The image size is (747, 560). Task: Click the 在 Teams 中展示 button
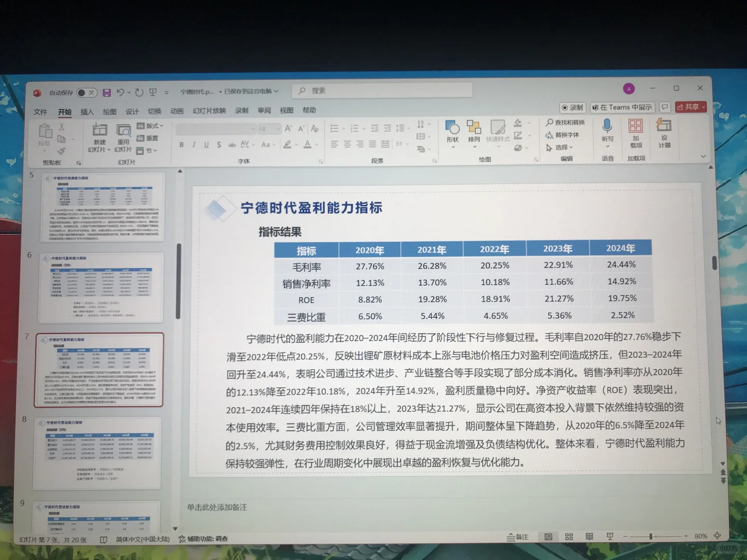coord(622,107)
